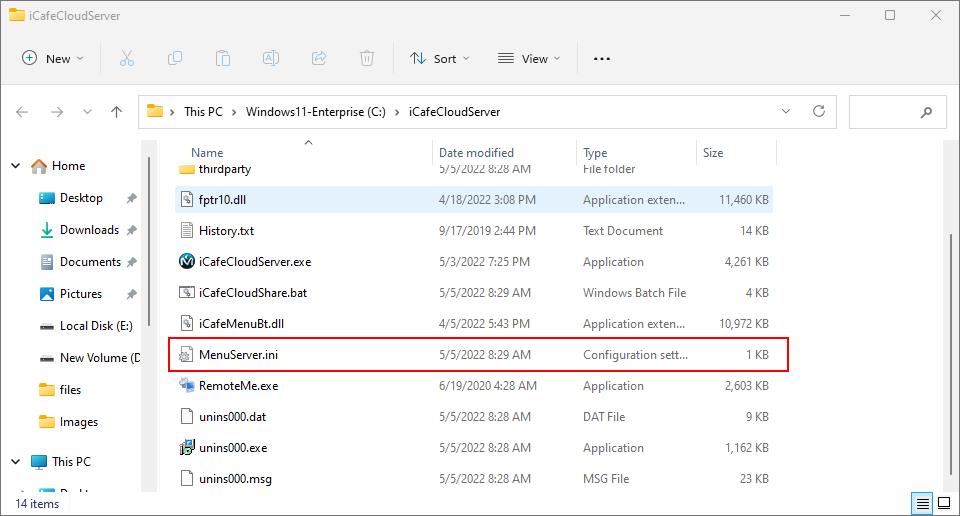
Task: Click the Refresh button beside address bar
Action: pos(819,112)
